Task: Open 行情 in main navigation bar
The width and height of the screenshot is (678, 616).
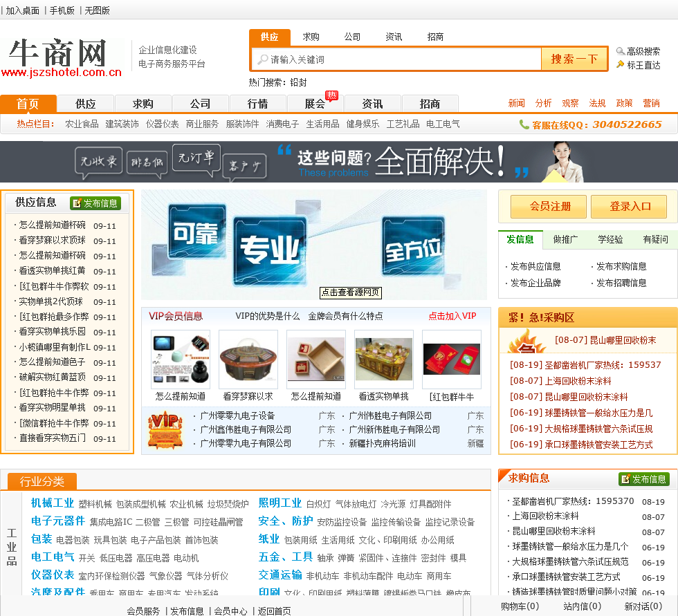Action: (x=257, y=104)
